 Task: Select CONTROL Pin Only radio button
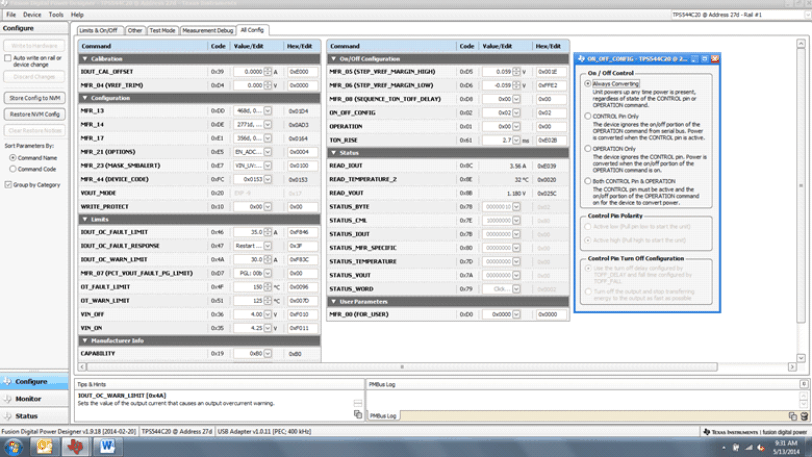pyautogui.click(x=588, y=116)
